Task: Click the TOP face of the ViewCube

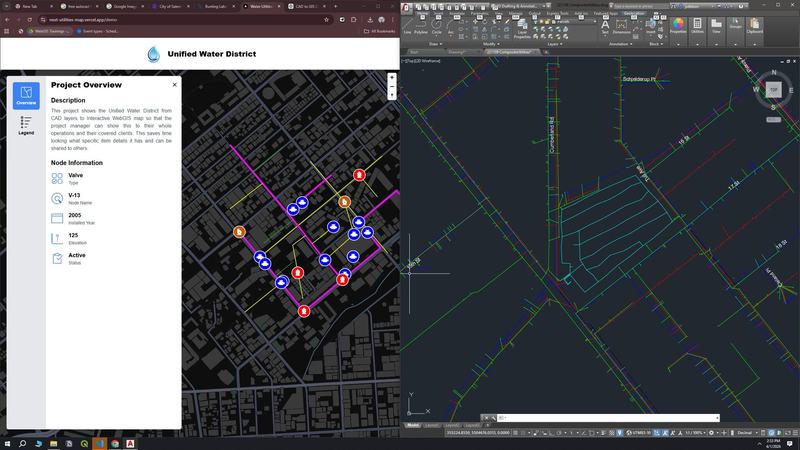Action: (x=773, y=90)
